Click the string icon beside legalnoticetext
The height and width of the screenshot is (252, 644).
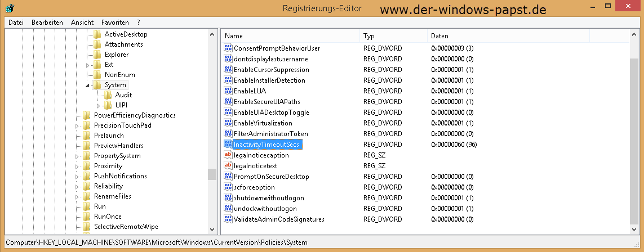coord(228,166)
